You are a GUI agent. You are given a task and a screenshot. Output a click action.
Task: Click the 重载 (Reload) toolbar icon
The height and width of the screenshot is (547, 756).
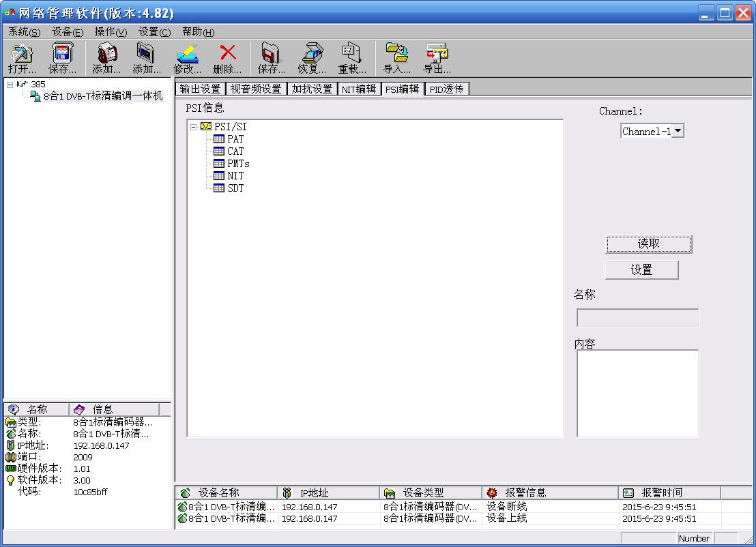tap(352, 53)
